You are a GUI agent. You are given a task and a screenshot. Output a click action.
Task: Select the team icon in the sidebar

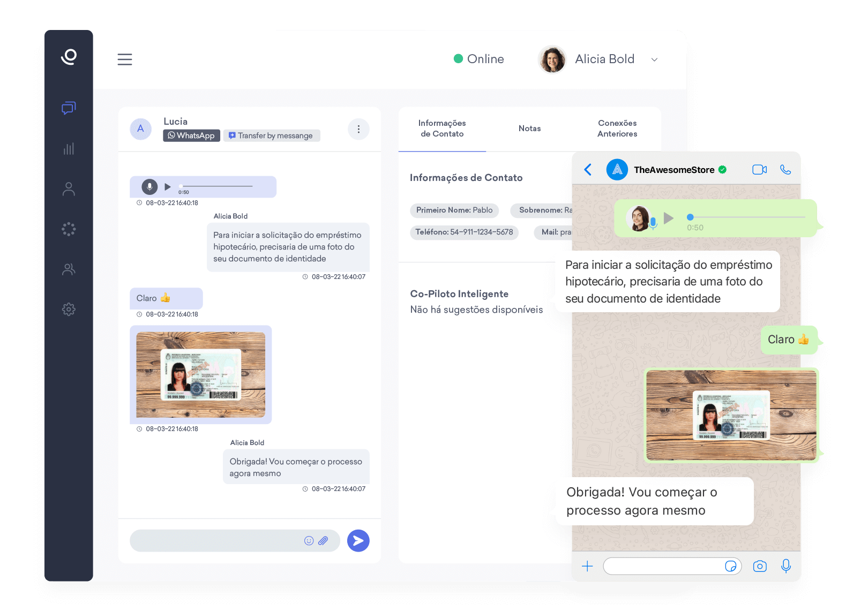click(69, 269)
